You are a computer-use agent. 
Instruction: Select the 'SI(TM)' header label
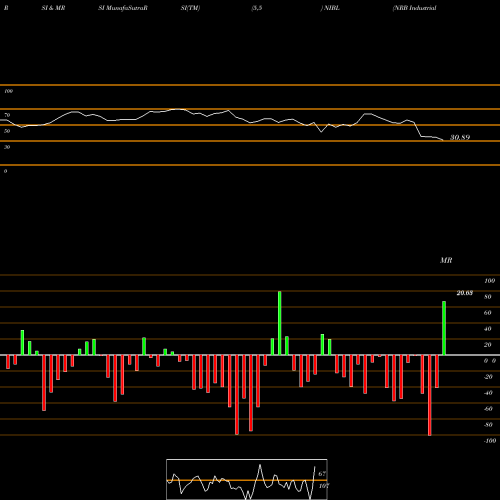190,8
